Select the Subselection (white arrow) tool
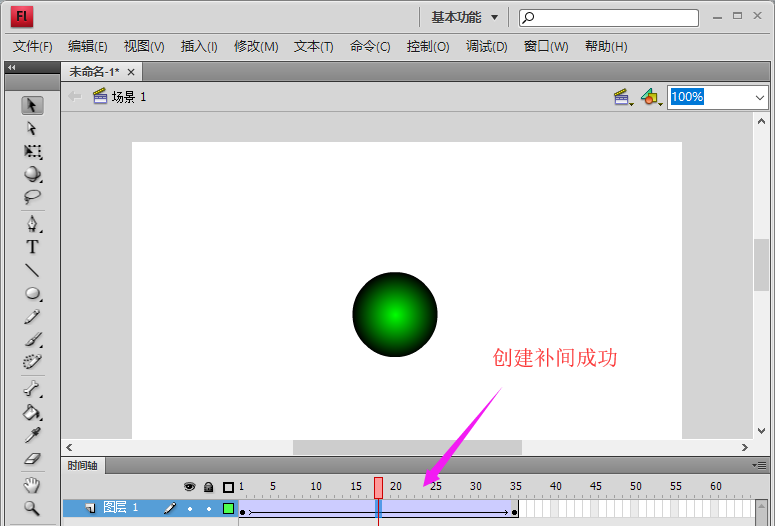Screen dimensions: 775x526 click(x=32, y=129)
